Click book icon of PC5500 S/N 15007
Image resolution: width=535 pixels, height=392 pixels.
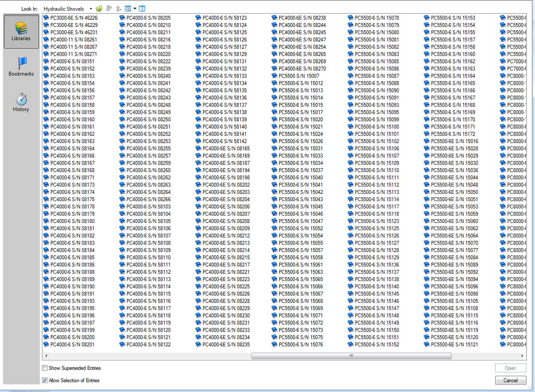point(275,76)
